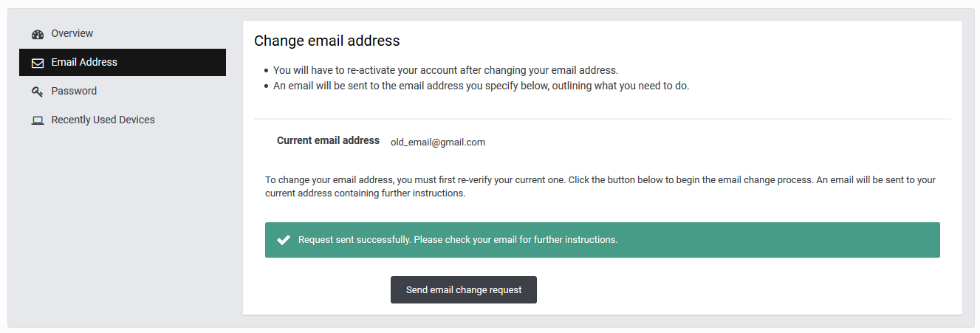The width and height of the screenshot is (980, 333).
Task: Open the Recently Used Devices label
Action: [x=103, y=120]
